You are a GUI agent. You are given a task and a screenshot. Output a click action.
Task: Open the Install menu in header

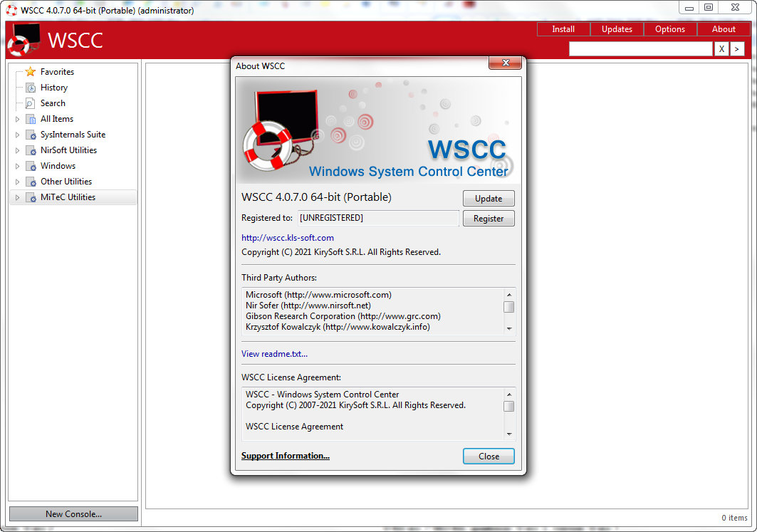click(x=563, y=29)
